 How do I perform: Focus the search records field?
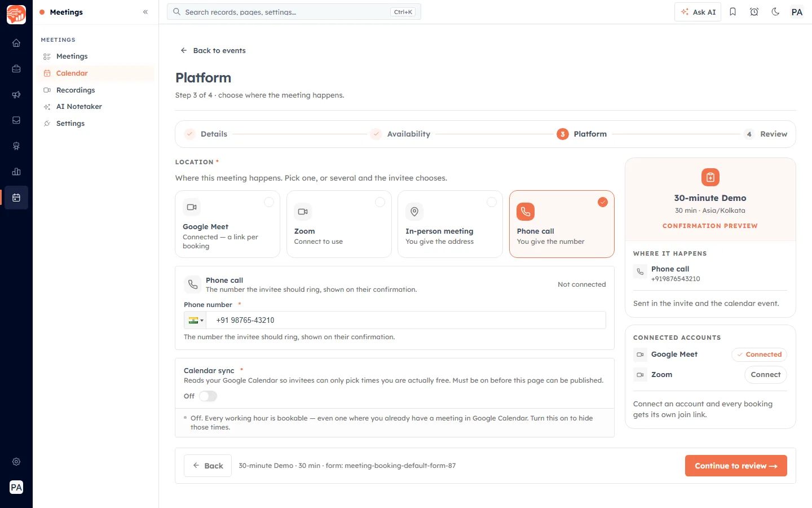[294, 12]
